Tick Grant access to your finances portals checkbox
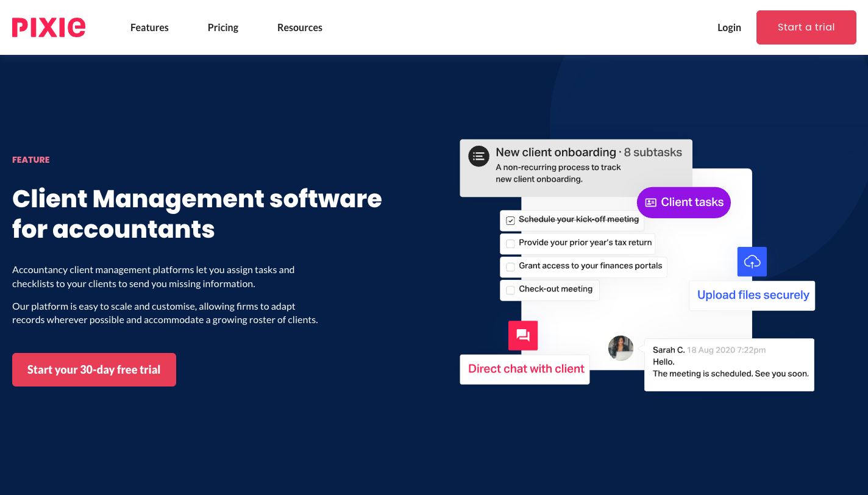The width and height of the screenshot is (868, 495). pyautogui.click(x=511, y=266)
